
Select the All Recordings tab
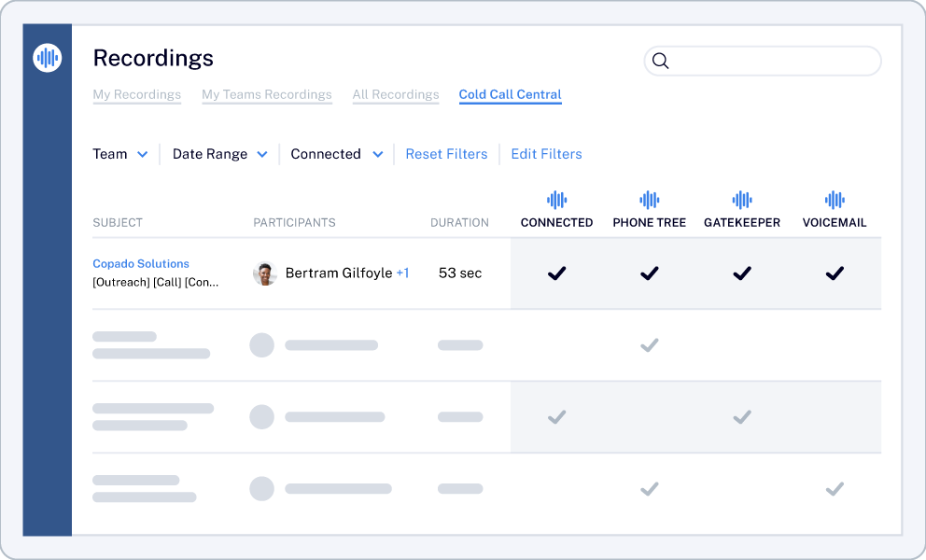pyautogui.click(x=396, y=94)
